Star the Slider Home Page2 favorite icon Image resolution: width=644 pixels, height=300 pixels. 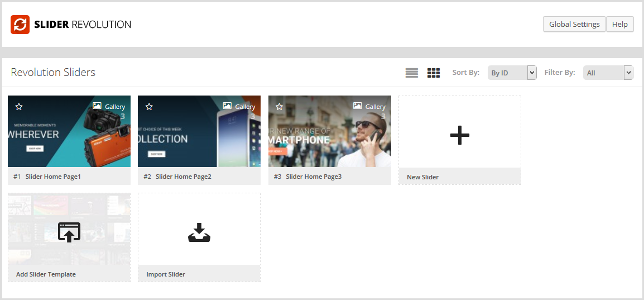click(149, 107)
